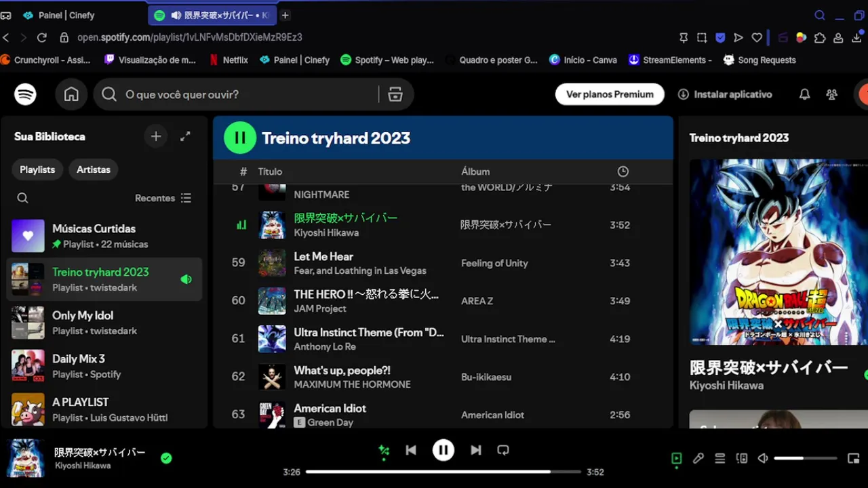Skip to next track
Screen dimensions: 868x488
click(x=476, y=450)
